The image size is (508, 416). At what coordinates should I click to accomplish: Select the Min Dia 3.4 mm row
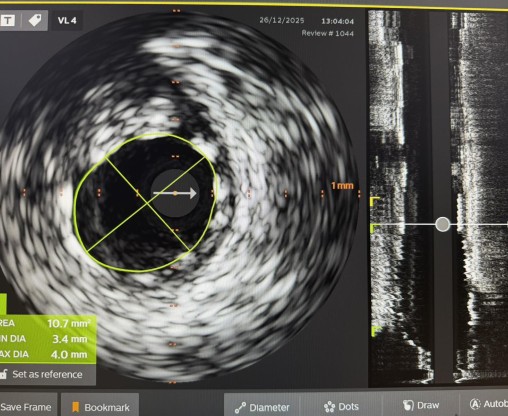pos(47,339)
